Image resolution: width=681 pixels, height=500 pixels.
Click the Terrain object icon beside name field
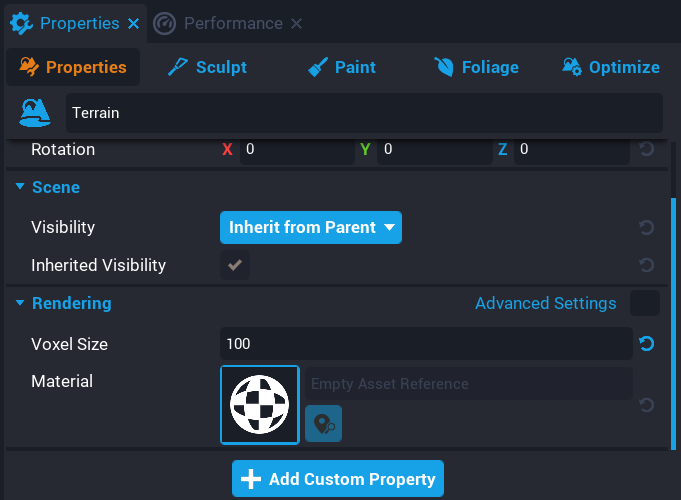(x=36, y=113)
